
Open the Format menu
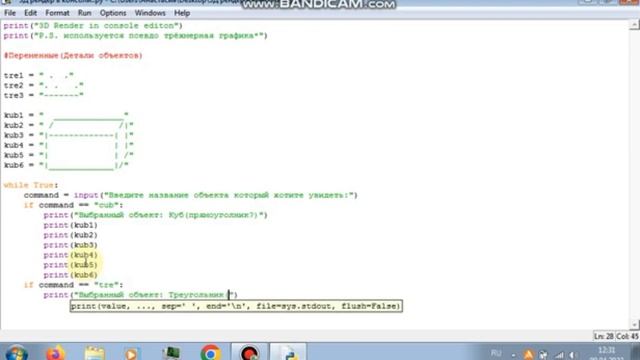[57, 13]
